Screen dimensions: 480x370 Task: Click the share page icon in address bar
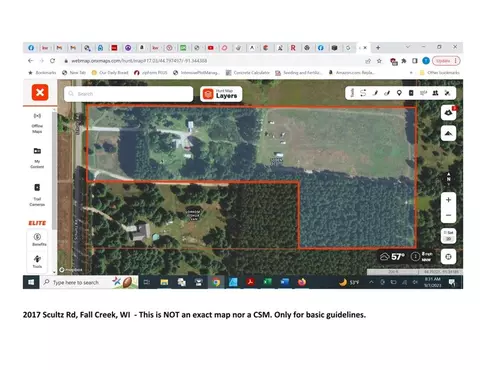(x=368, y=61)
